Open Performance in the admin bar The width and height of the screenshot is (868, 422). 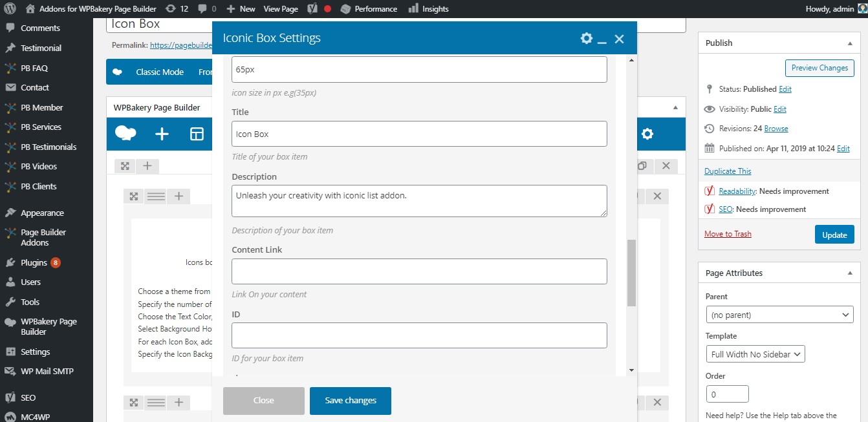(x=369, y=9)
